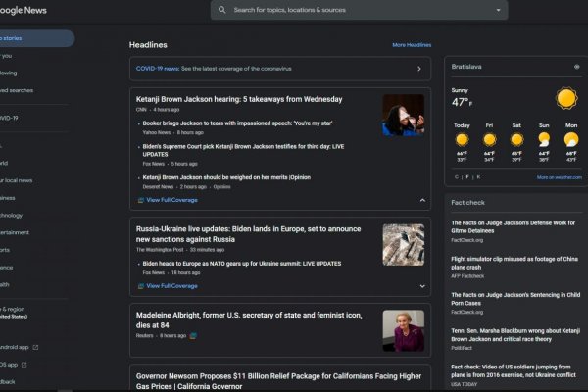
Task: Open the More Headlines link
Action: pos(412,45)
